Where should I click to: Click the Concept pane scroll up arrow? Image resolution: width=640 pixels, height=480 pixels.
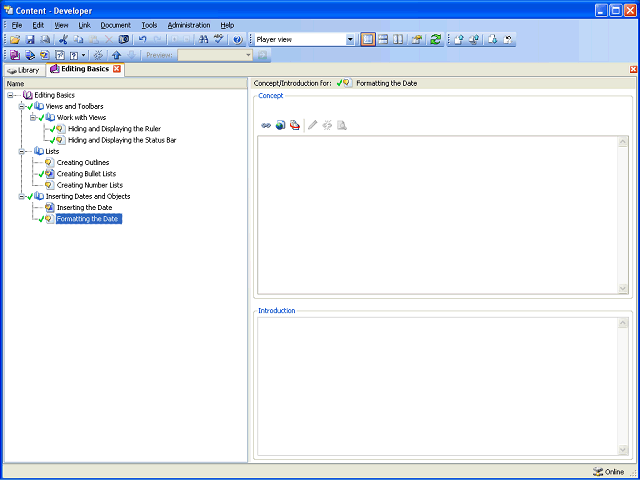pos(623,142)
